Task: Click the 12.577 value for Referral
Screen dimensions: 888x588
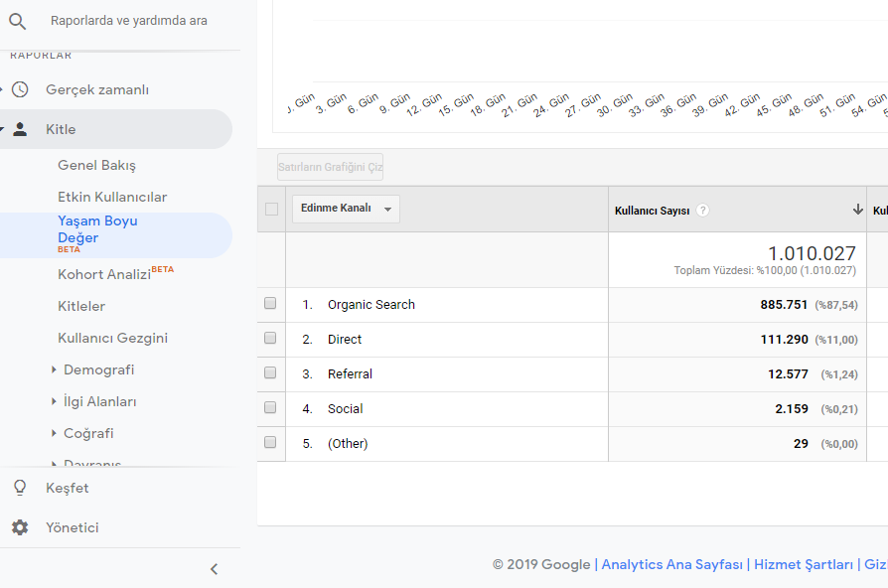Action: (788, 373)
